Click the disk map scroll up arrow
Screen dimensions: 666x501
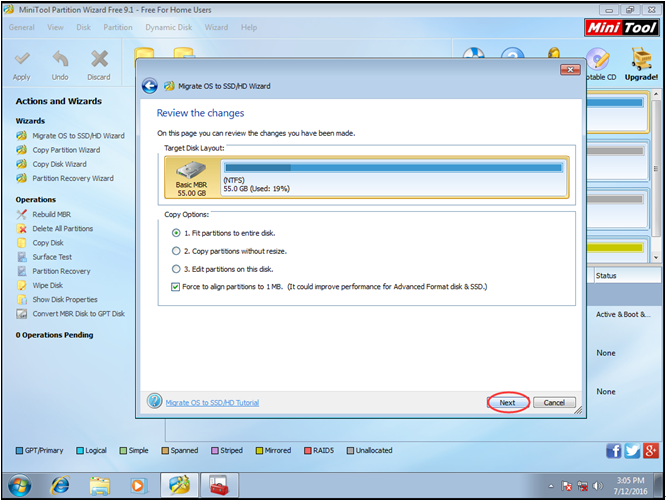(656, 93)
